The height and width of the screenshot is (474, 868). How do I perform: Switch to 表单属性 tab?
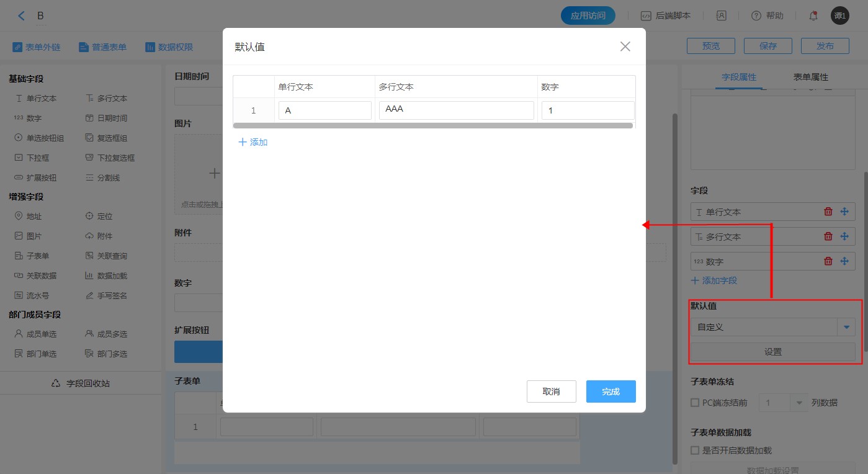coord(810,77)
